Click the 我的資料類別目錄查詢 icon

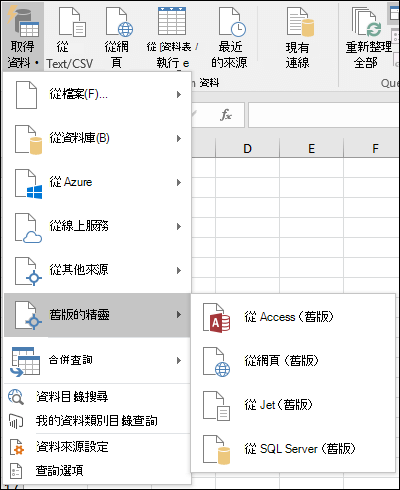[16, 421]
